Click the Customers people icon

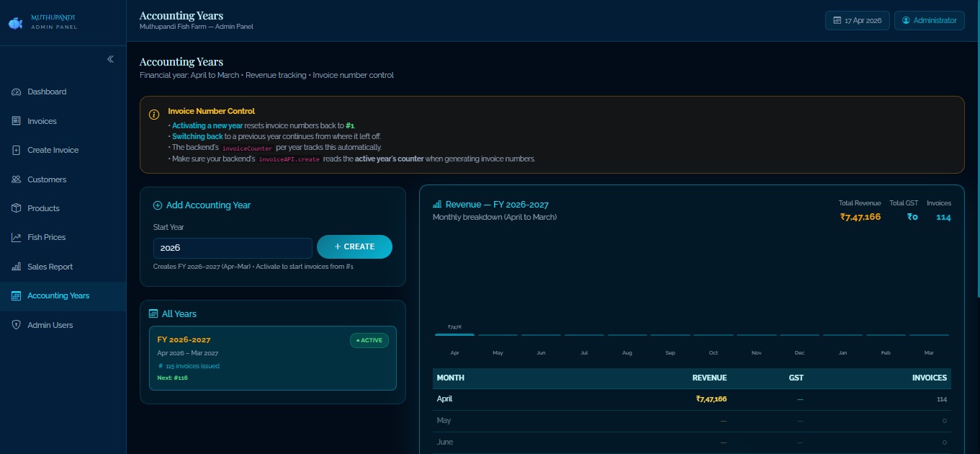coord(17,179)
